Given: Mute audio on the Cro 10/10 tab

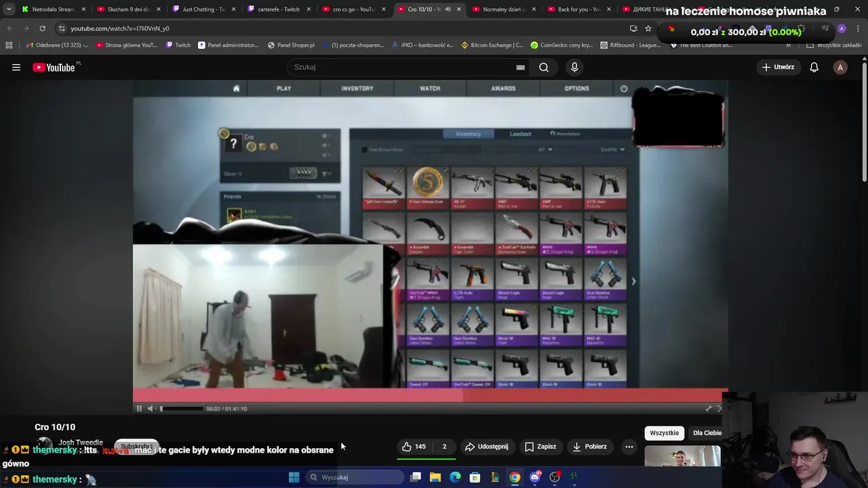Looking at the screenshot, I should (448, 9).
